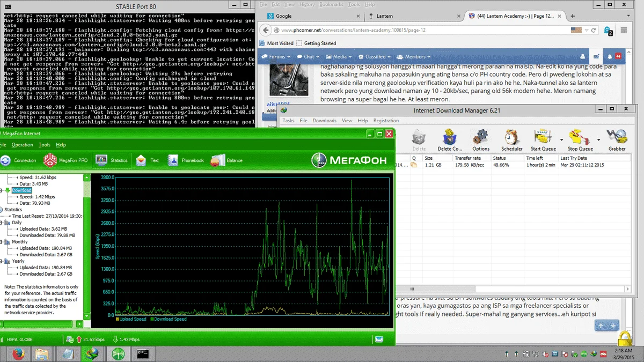The height and width of the screenshot is (362, 644).
Task: Click the envelope icon in MegaFon status bar
Action: (x=379, y=339)
